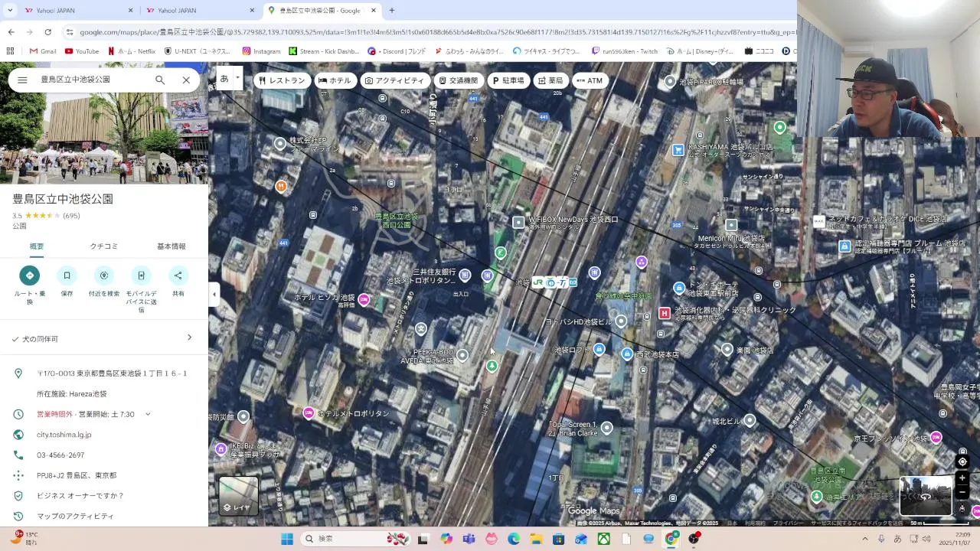Filter map by アクティビティ chip

coord(395,80)
